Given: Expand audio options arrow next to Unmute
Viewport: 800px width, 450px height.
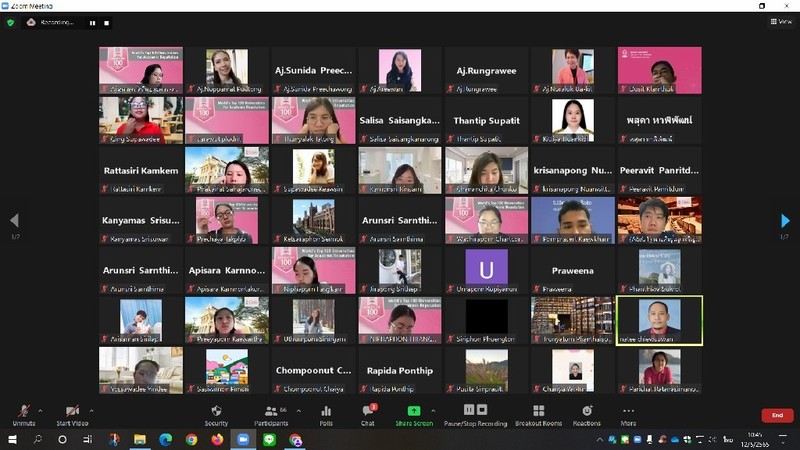Looking at the screenshot, I should (41, 410).
